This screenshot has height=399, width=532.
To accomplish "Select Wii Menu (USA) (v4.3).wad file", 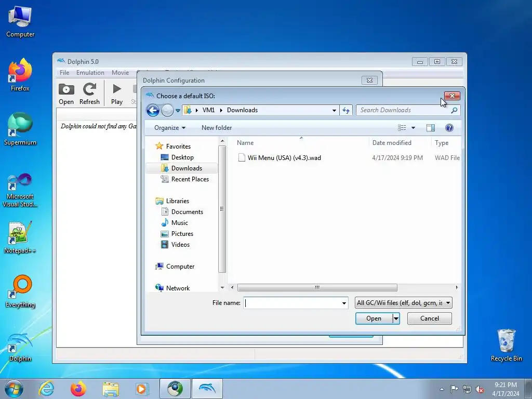I will point(284,158).
